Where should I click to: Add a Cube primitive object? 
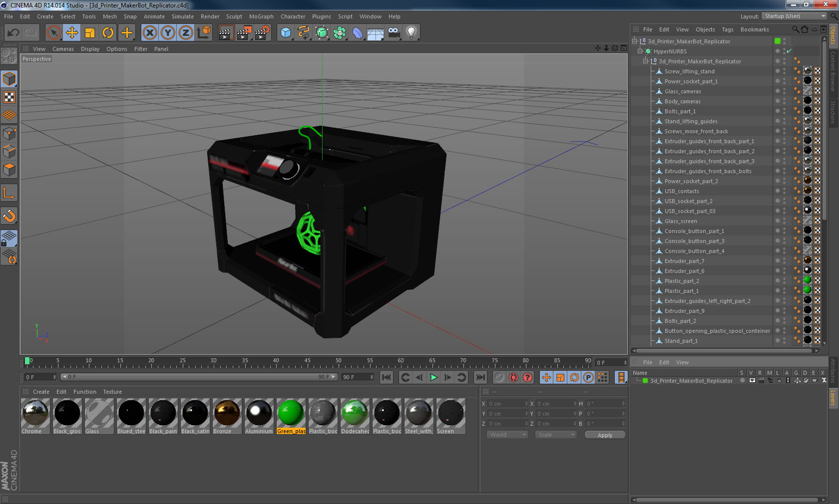click(286, 33)
